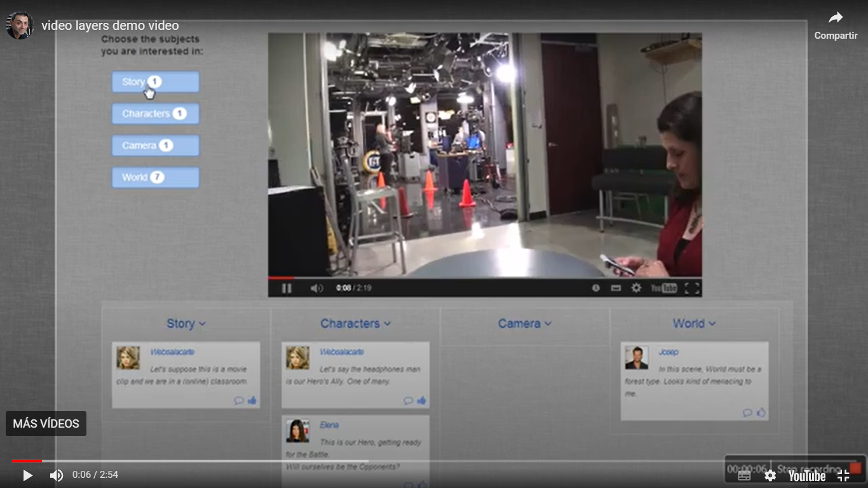Open Elena's profile name link
Image resolution: width=868 pixels, height=488 pixels.
(329, 425)
